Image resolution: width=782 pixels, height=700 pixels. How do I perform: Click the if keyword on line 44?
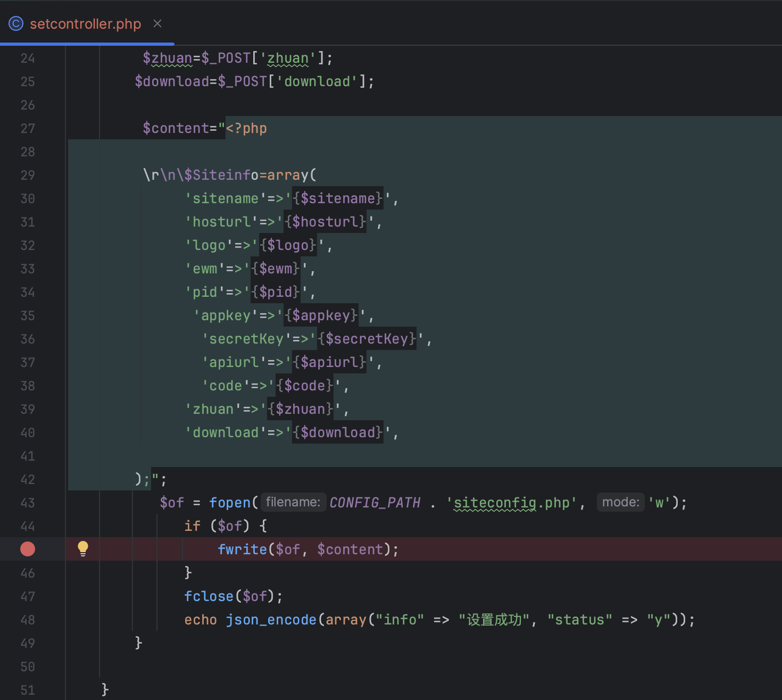click(193, 526)
